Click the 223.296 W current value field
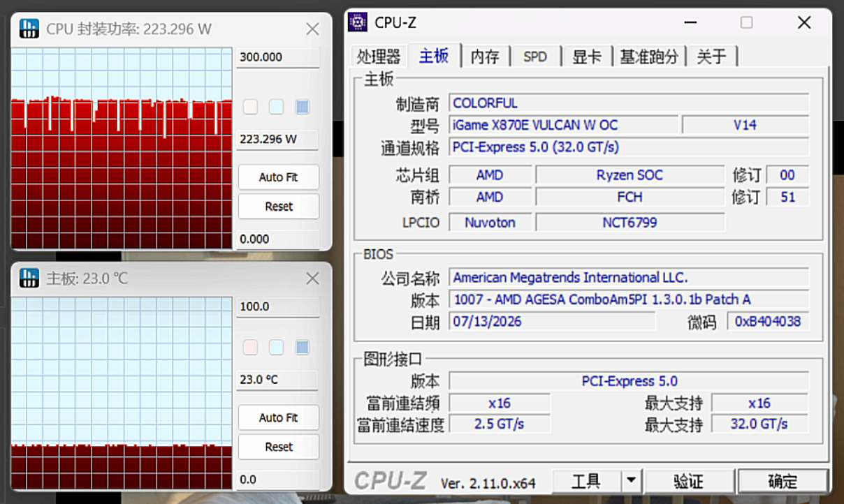The image size is (844, 504). [x=277, y=139]
